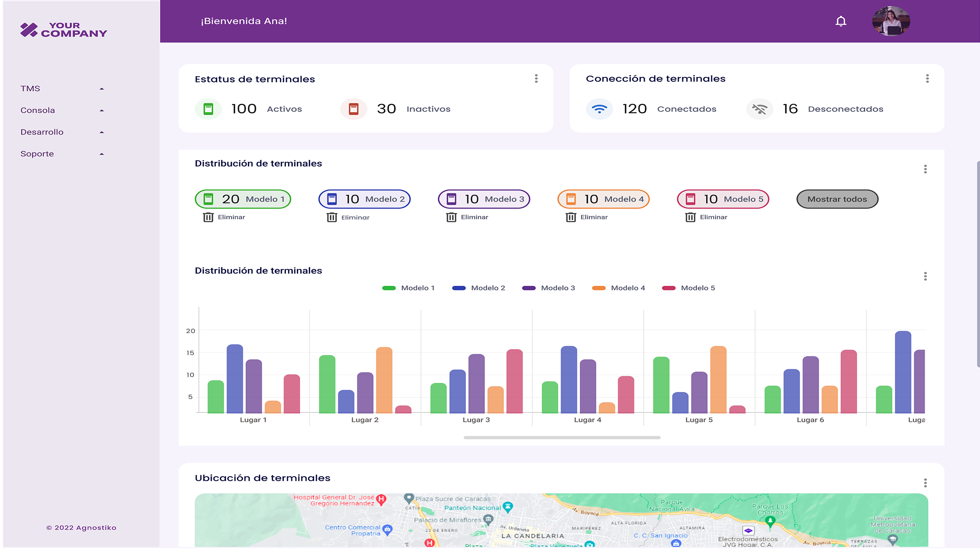Open Conección de terminales kebab menu
The width and height of the screenshot is (980, 551).
pyautogui.click(x=927, y=78)
